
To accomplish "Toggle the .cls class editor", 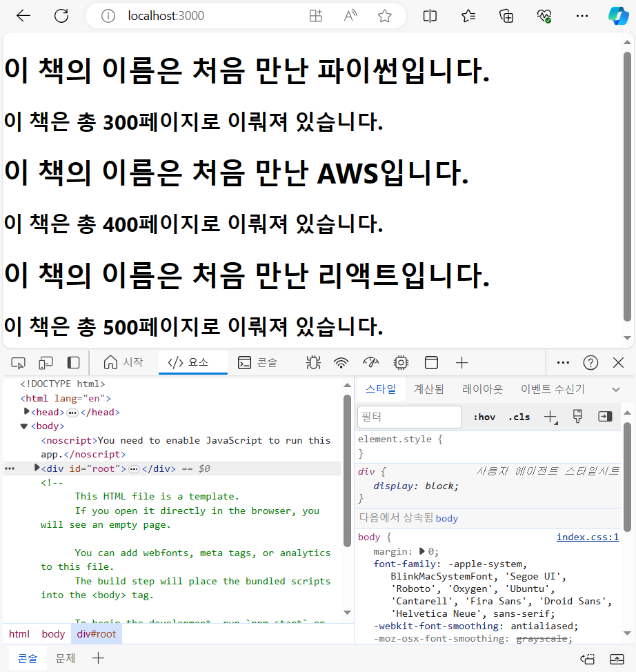I will click(519, 417).
